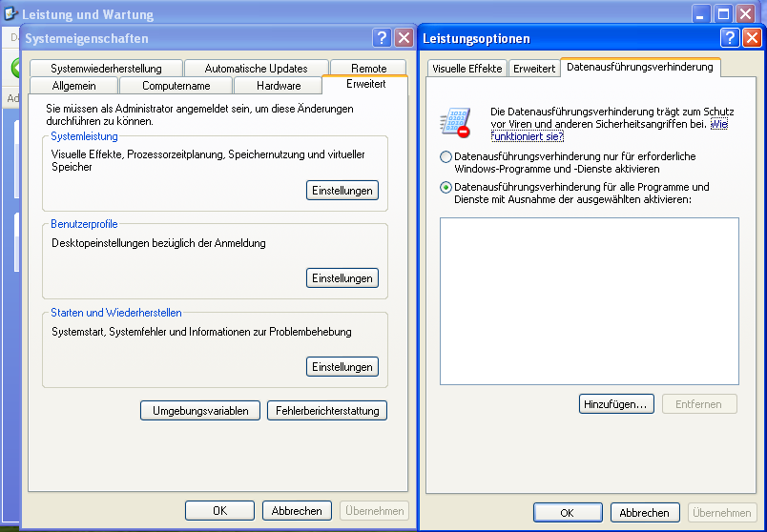Switch to the Automatische Updates tab
This screenshot has height=532, width=767.
256,69
